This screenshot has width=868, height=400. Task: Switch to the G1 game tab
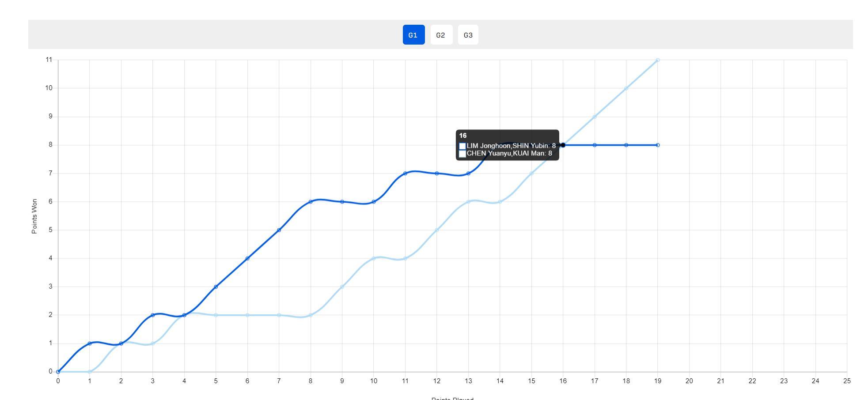click(413, 35)
